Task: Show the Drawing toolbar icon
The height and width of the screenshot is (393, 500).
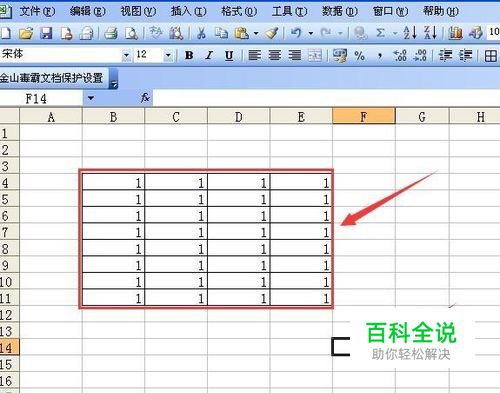Action: 476,33
